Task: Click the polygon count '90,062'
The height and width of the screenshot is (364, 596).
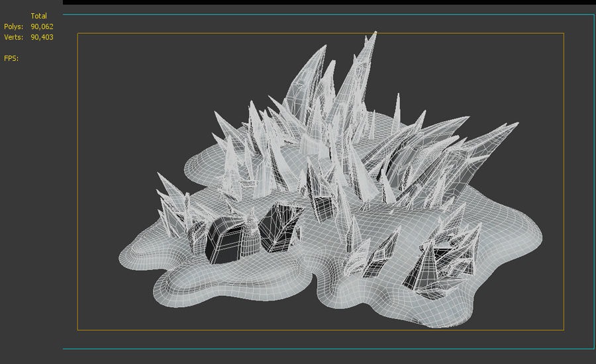Action: [x=42, y=26]
